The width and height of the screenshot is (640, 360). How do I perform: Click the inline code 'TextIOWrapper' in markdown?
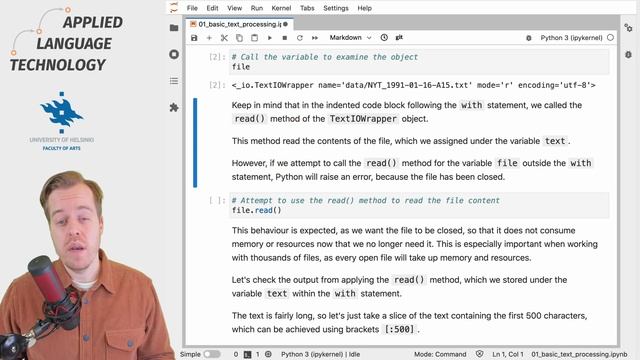[363, 119]
